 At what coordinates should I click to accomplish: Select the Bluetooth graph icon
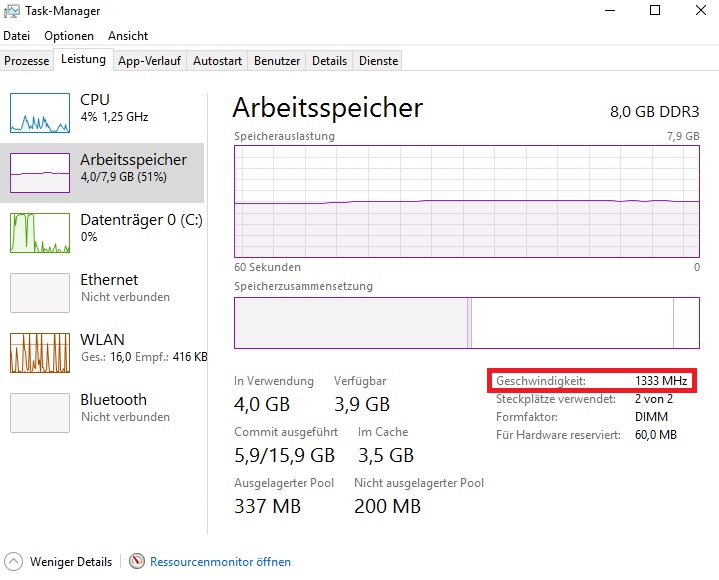pos(40,412)
